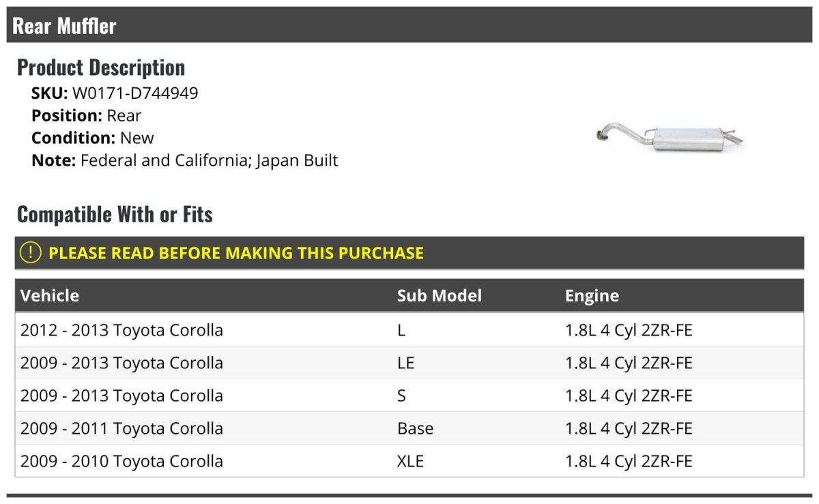This screenshot has width=819, height=504.
Task: Click the S sub model cell
Action: coord(401,396)
